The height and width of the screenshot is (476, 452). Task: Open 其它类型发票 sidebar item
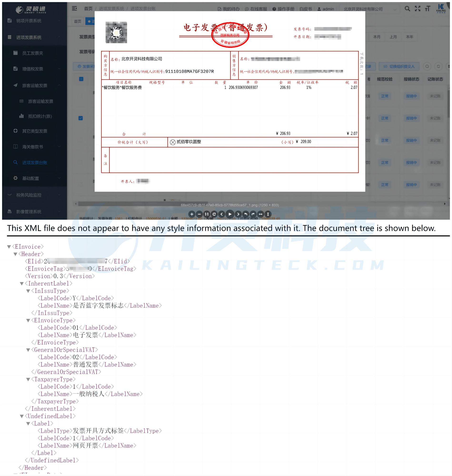click(x=35, y=131)
